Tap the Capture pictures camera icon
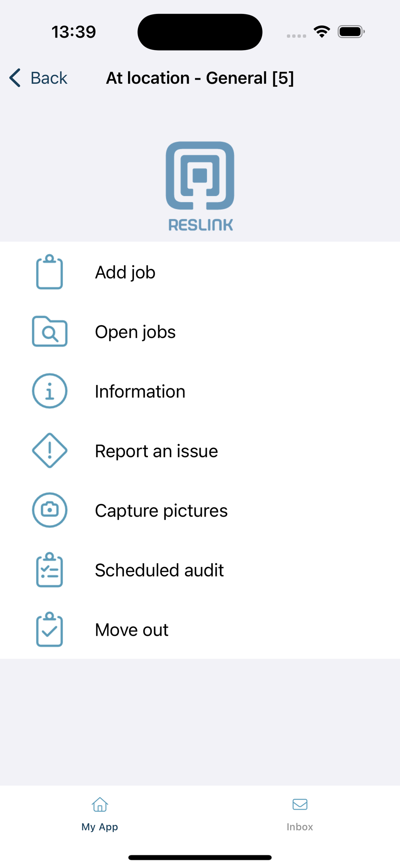The image size is (400, 868). coord(50,510)
